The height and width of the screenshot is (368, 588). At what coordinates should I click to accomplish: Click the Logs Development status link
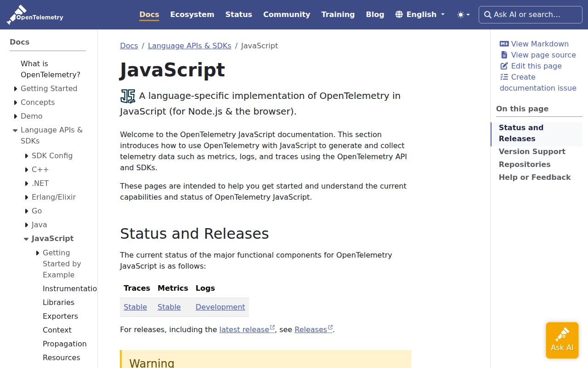click(x=220, y=307)
